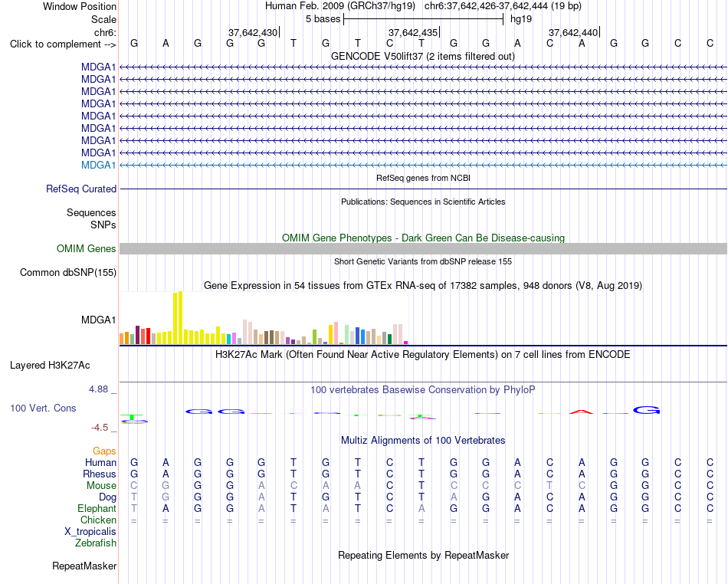Select the Dog alignment row label

click(108, 497)
